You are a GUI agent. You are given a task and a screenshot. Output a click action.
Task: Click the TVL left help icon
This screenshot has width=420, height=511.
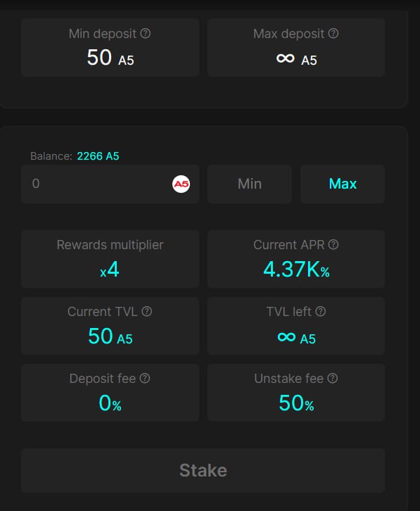(x=320, y=311)
